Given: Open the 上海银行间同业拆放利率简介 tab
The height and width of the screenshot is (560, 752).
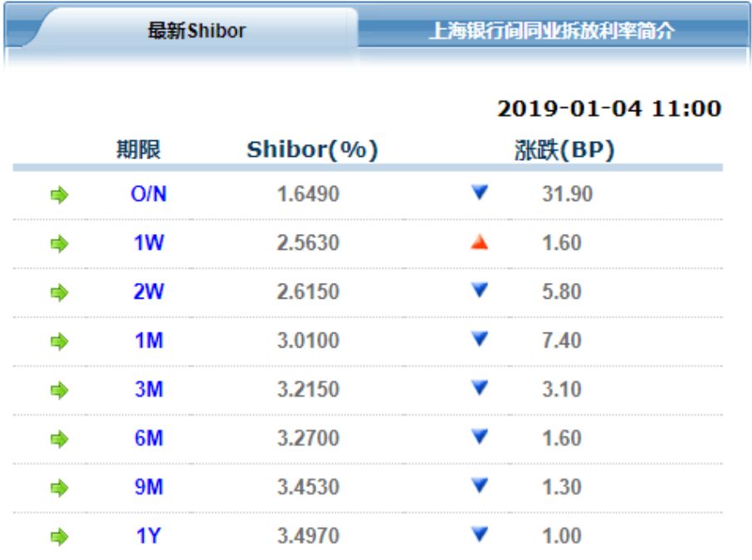Looking at the screenshot, I should [x=551, y=31].
